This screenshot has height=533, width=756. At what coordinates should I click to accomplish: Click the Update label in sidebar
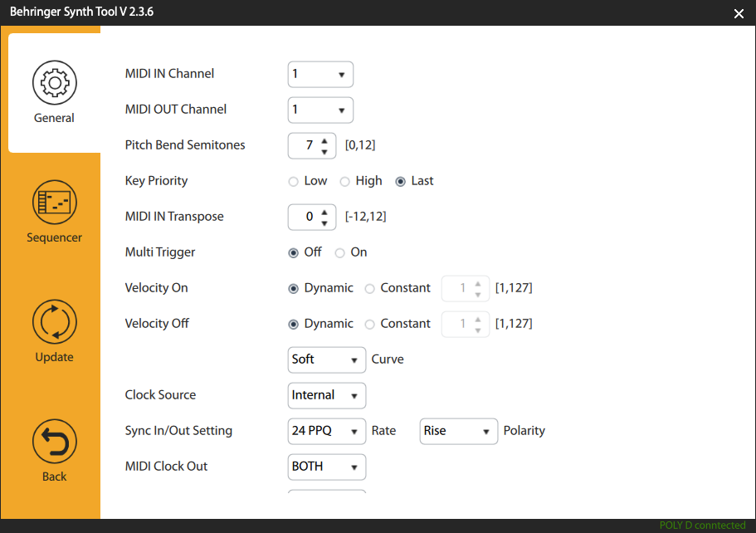tap(54, 357)
